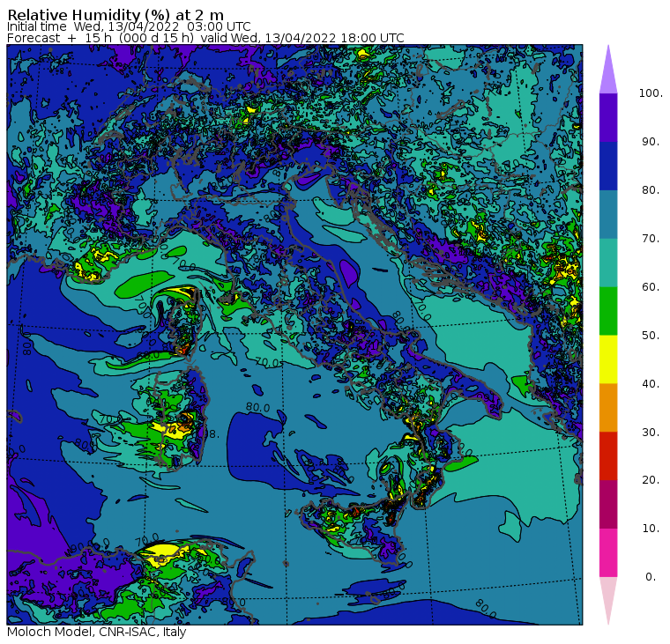
Task: Click the yellow 40-50 color band in the legend
Action: pos(608,359)
